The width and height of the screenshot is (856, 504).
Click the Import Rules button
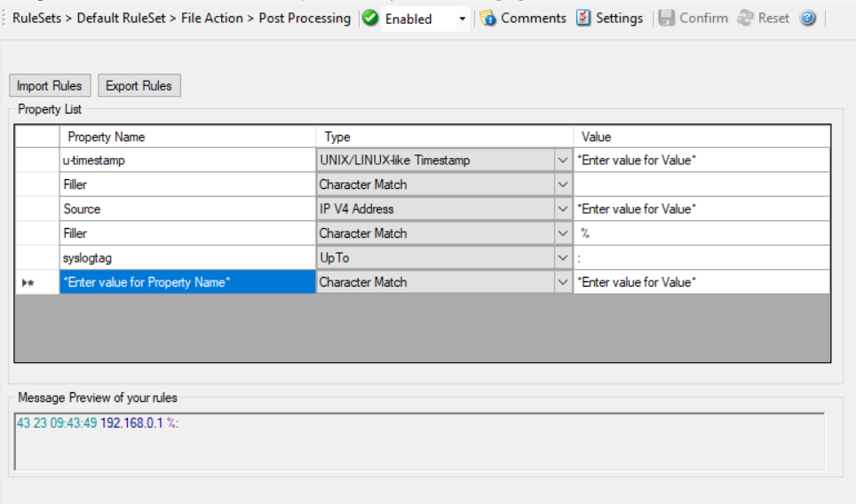(x=50, y=86)
